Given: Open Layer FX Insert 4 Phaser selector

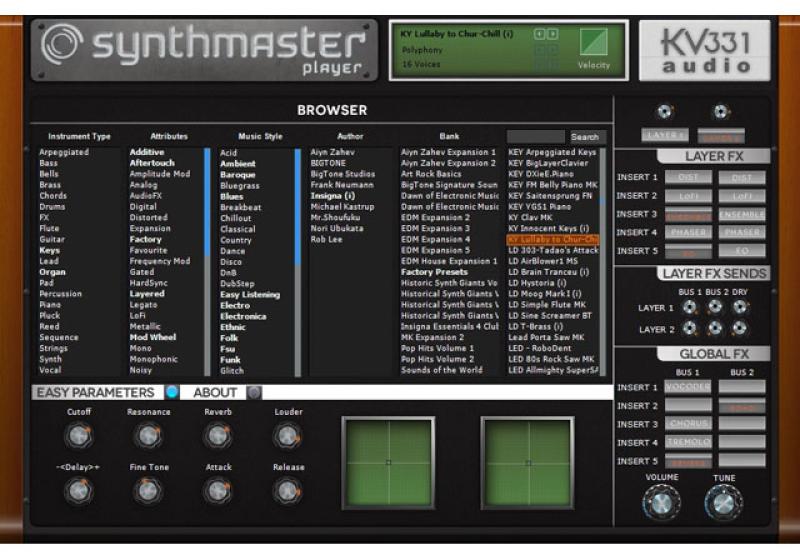Looking at the screenshot, I should pyautogui.click(x=688, y=232).
